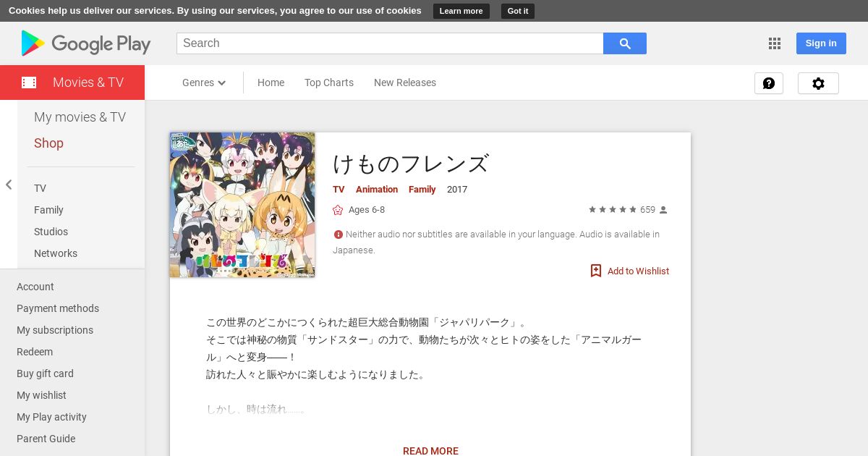The image size is (868, 456).
Task: Open the Top Charts tab
Action: (x=329, y=83)
